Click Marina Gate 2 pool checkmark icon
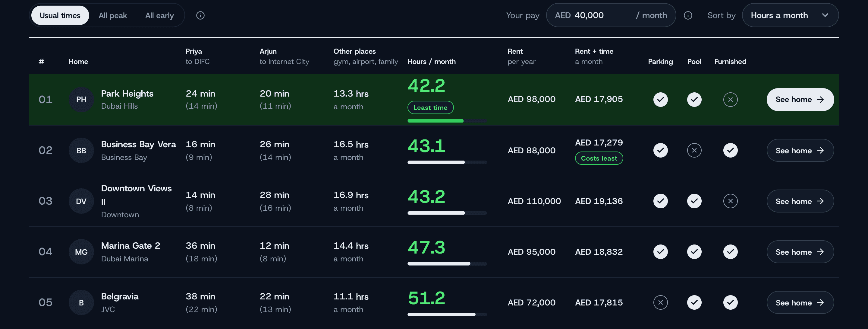The width and height of the screenshot is (868, 329). (694, 252)
